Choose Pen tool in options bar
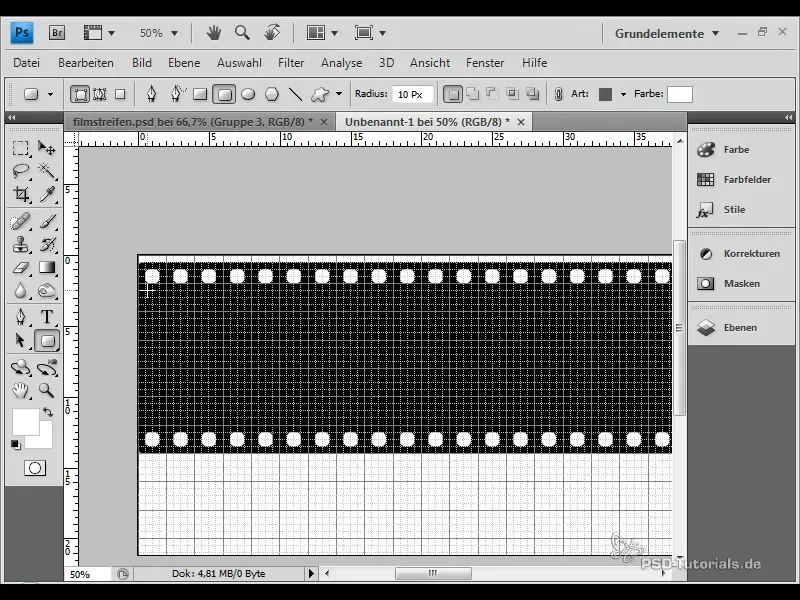800x600 pixels. pos(152,94)
